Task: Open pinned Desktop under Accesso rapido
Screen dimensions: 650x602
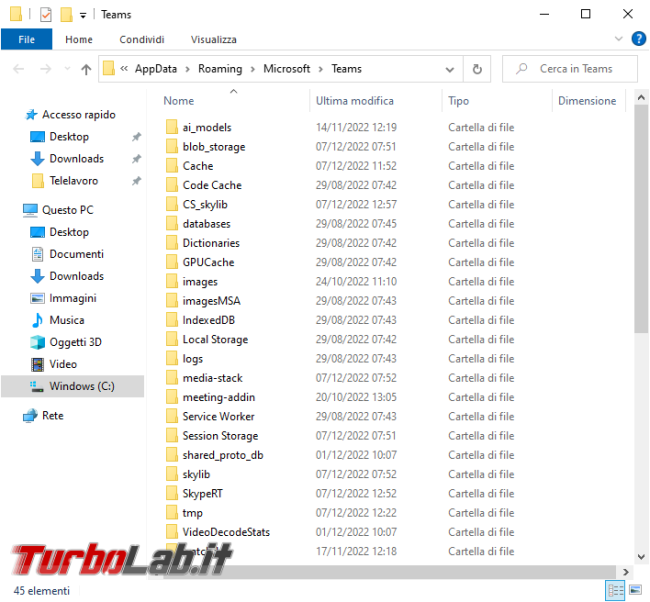Action: click(x=69, y=136)
